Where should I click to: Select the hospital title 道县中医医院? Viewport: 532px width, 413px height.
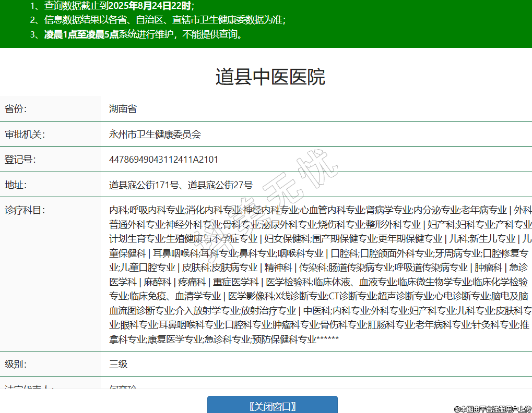pos(270,77)
